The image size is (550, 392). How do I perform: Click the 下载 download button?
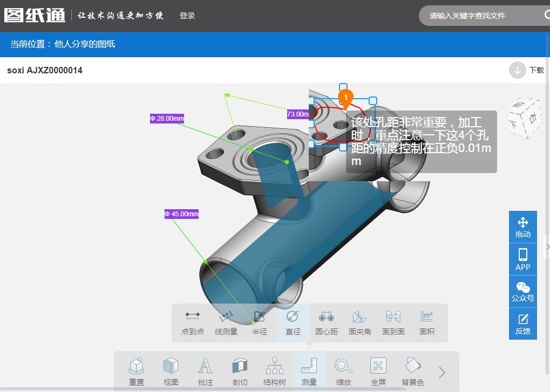[527, 70]
